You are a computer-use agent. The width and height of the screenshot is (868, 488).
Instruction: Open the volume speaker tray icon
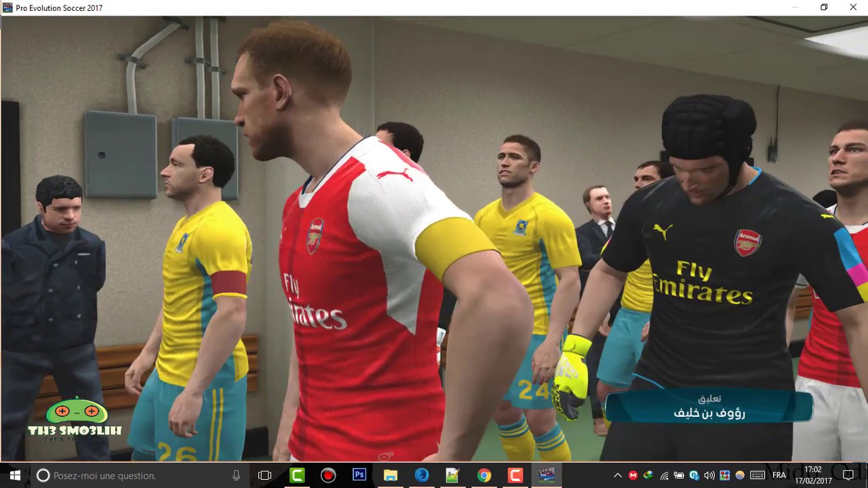click(x=709, y=476)
